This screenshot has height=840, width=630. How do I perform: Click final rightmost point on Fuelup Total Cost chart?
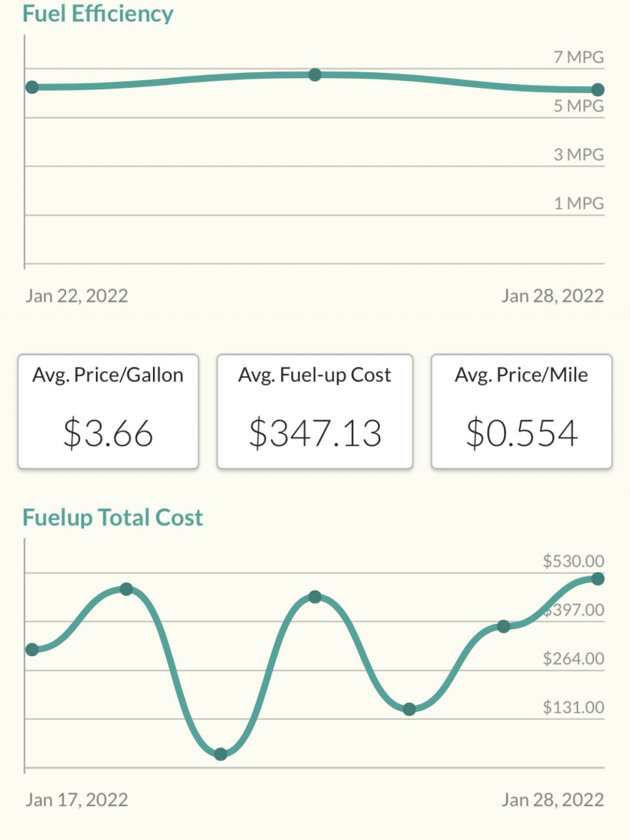click(x=598, y=579)
